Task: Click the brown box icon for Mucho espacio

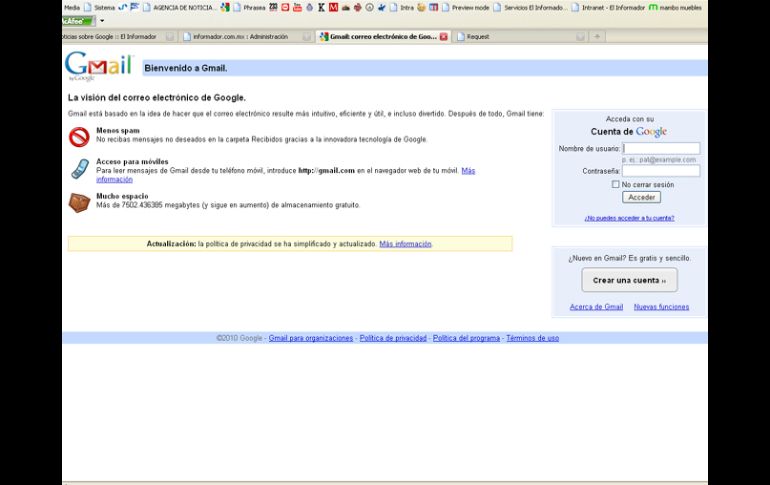Action: pos(79,202)
